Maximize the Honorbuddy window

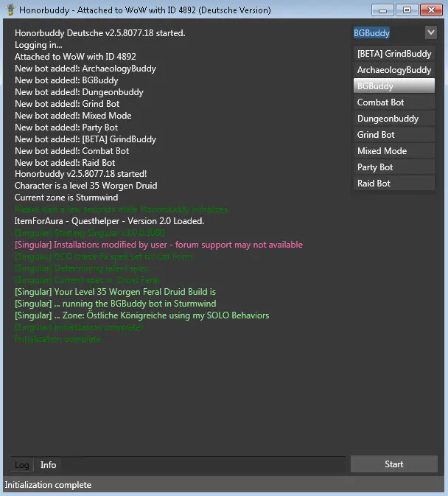coord(405,10)
